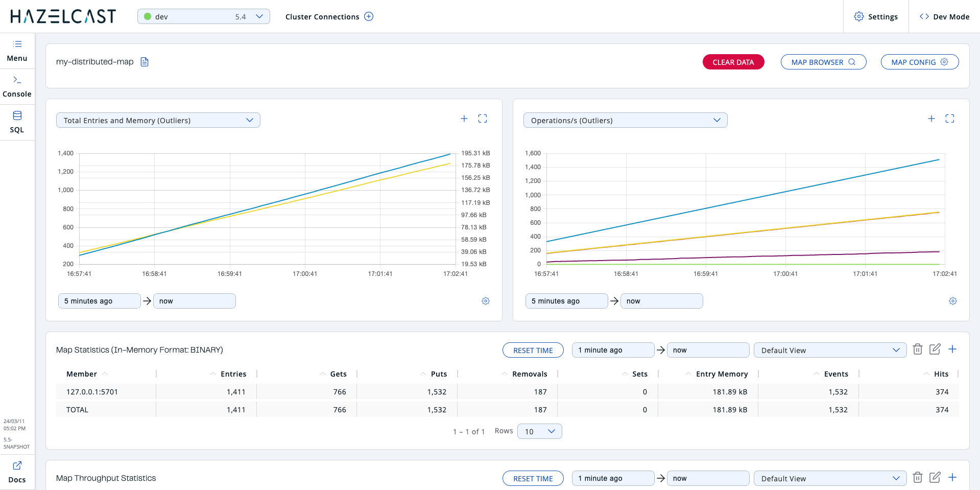
Task: Open the Console from the sidebar
Action: point(17,86)
